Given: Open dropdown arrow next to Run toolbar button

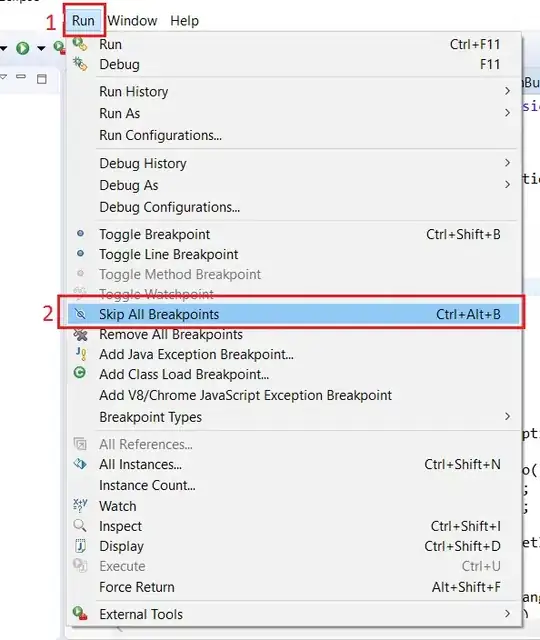Looking at the screenshot, I should 41,49.
